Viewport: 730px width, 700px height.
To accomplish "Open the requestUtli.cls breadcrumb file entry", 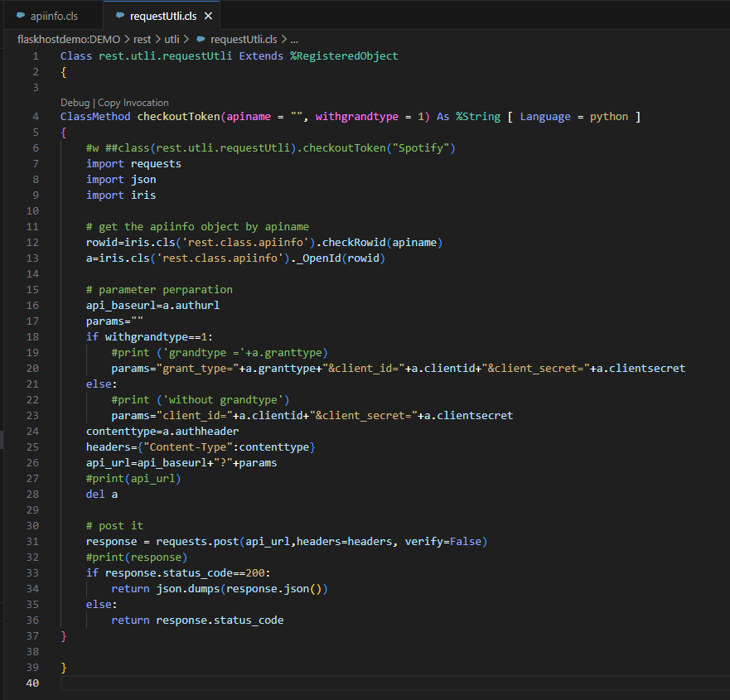I will 244,39.
